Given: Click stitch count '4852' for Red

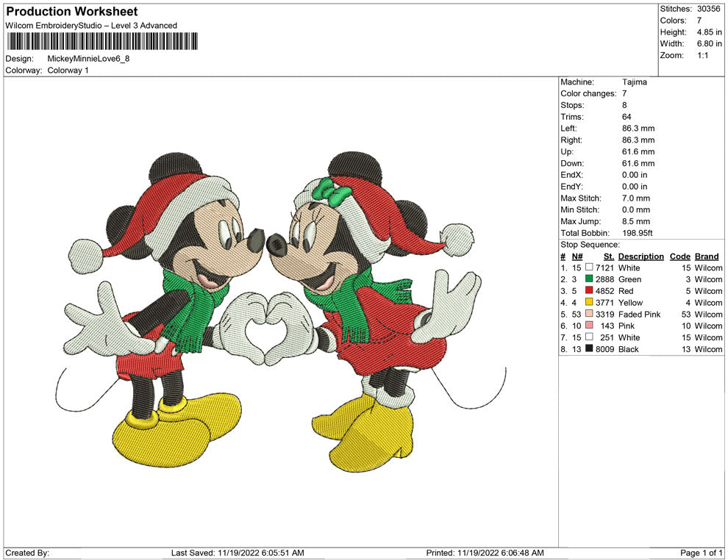Looking at the screenshot, I should [604, 291].
